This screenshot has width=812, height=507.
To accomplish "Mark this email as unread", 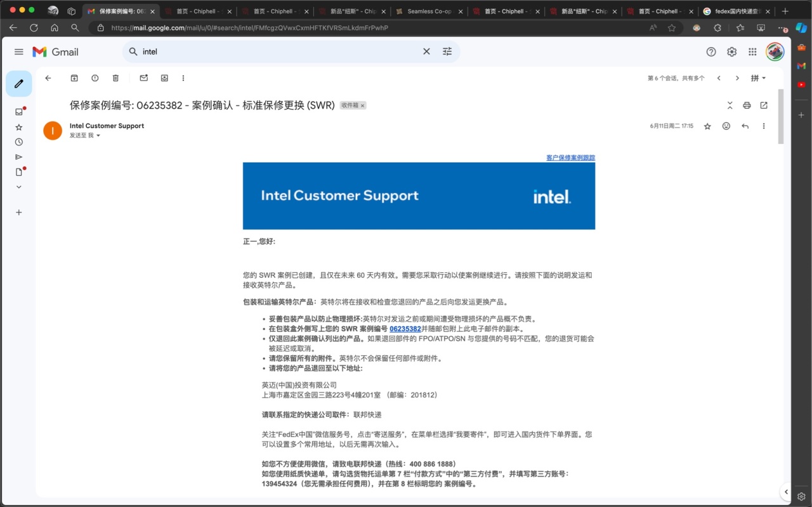I will pyautogui.click(x=144, y=78).
